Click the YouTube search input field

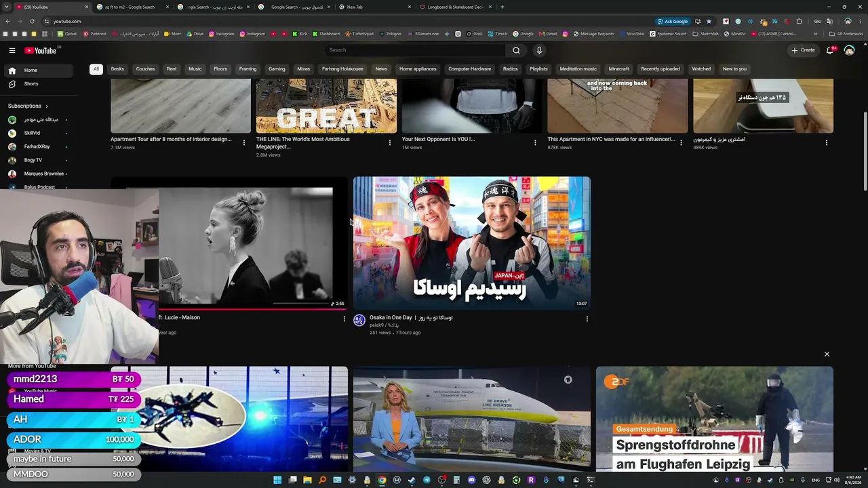pyautogui.click(x=415, y=50)
